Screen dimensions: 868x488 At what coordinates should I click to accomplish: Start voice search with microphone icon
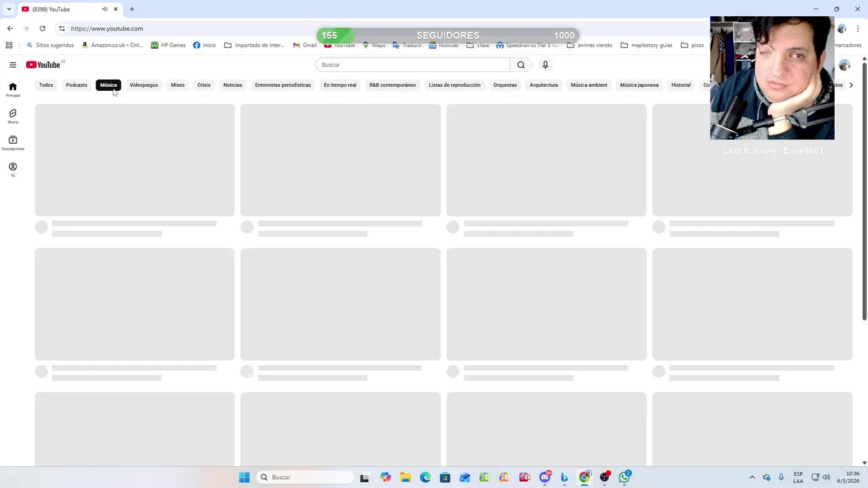(x=545, y=64)
